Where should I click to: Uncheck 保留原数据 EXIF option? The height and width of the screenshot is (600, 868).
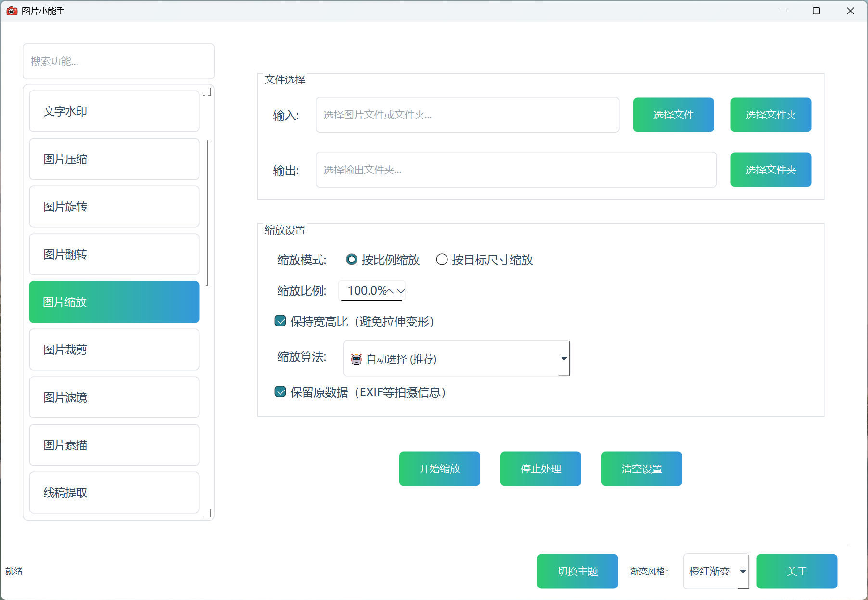pyautogui.click(x=281, y=392)
